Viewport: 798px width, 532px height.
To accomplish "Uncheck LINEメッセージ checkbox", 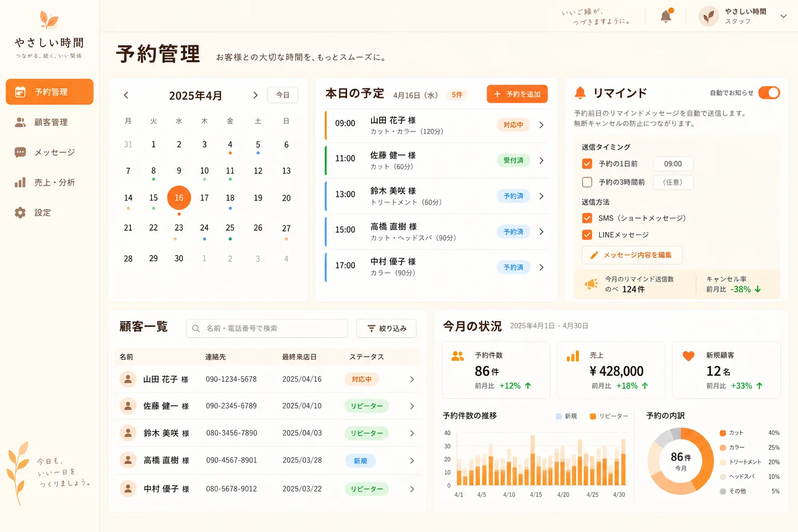I will pyautogui.click(x=587, y=235).
